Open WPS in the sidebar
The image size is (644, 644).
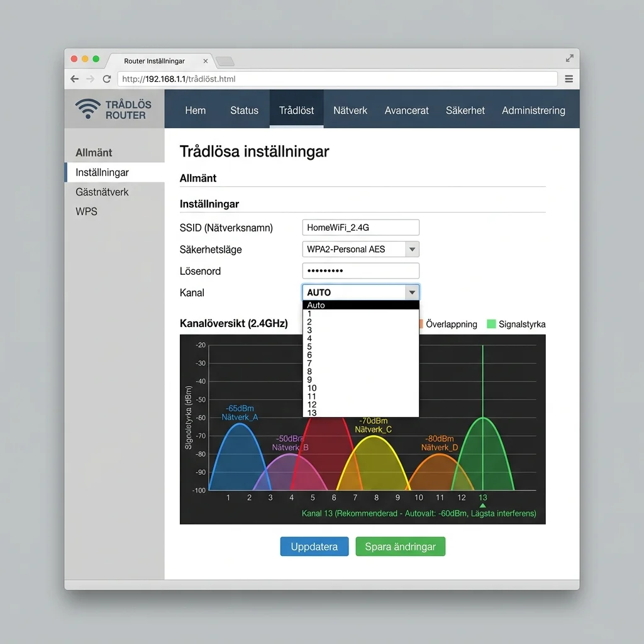click(86, 211)
